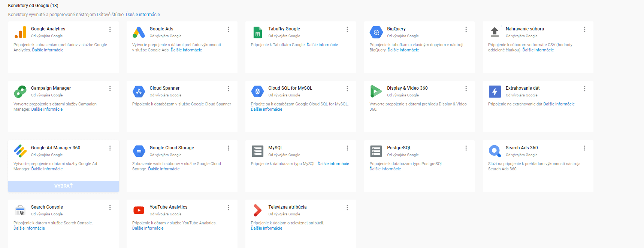
Task: Follow Google Ads Ďalšie informácie link
Action: pos(186,50)
